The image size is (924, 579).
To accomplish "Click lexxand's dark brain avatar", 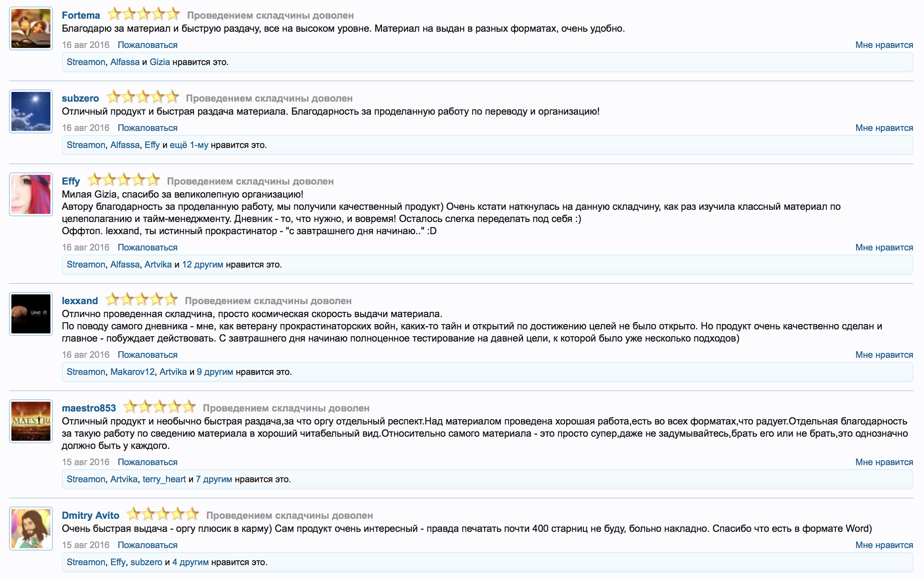I will click(x=31, y=314).
